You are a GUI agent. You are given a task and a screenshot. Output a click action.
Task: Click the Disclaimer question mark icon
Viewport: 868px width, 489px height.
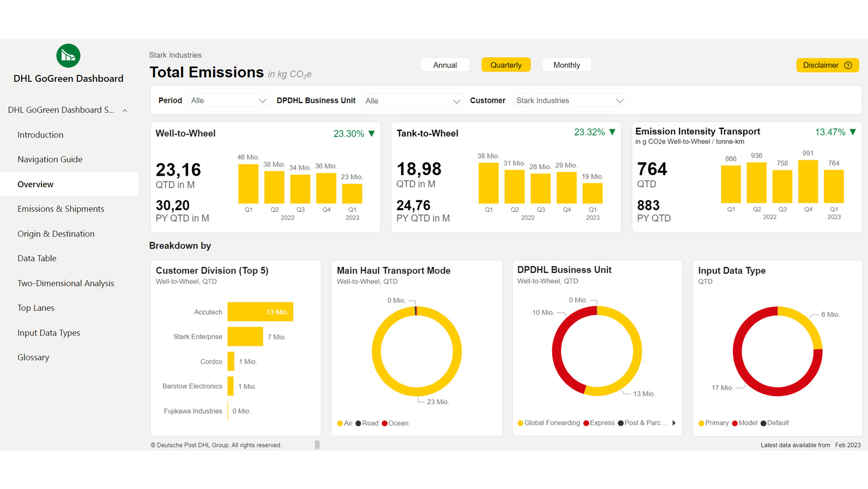click(x=848, y=65)
